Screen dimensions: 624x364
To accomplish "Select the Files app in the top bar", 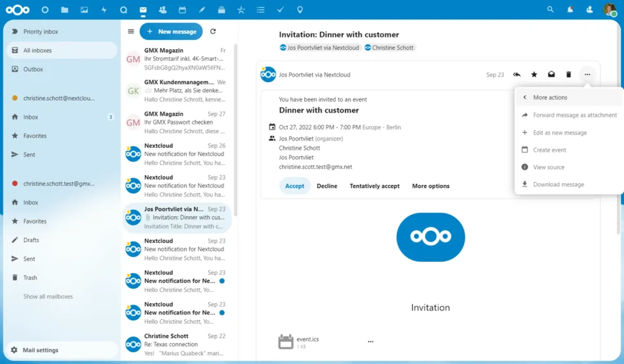I will click(65, 10).
